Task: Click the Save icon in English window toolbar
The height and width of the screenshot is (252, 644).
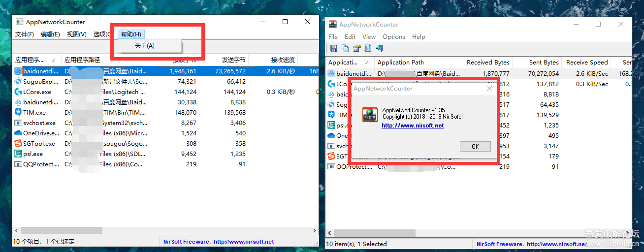Action: 334,48
